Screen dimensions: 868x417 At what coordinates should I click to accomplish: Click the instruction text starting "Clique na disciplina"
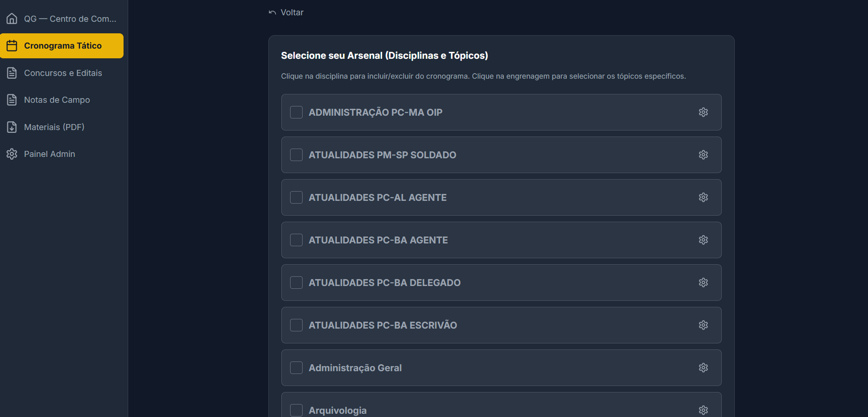tap(484, 76)
